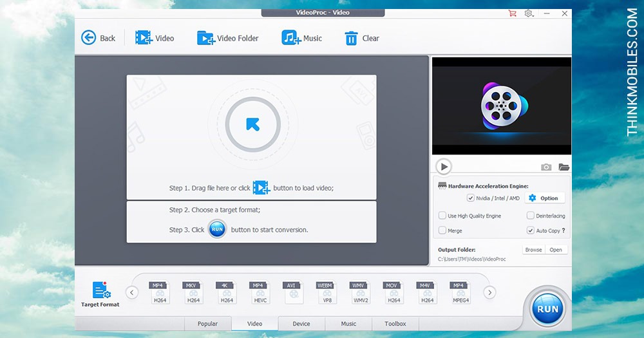Enable the Merge checkbox

click(x=442, y=230)
